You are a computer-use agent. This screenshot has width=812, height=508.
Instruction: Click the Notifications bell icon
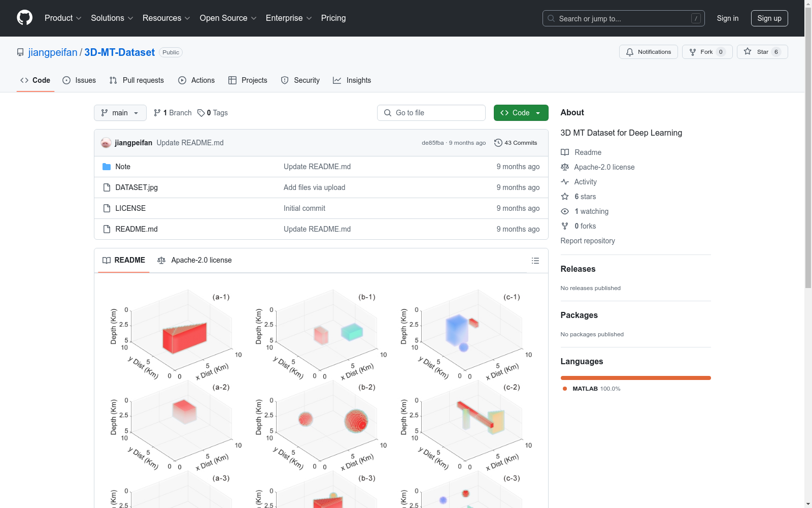[630, 52]
